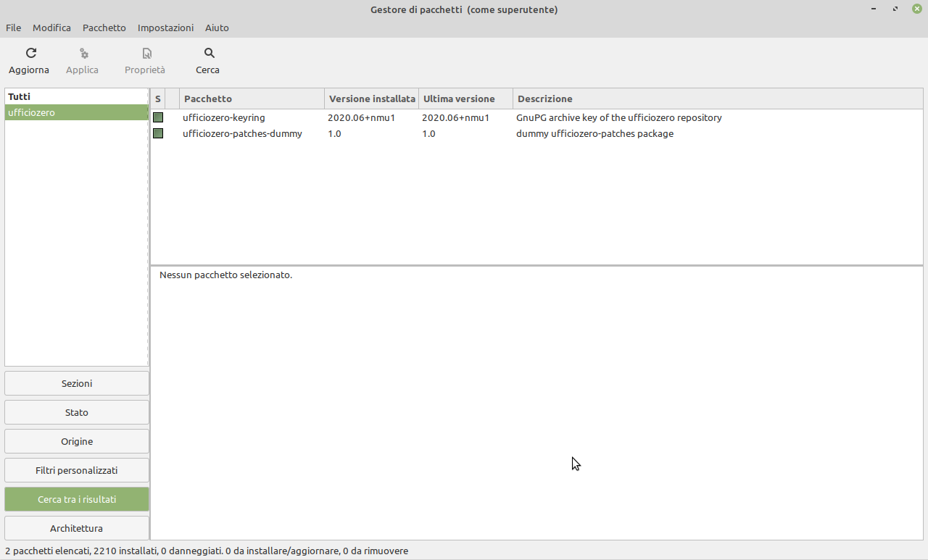
Task: Toggle status box of ufficiozero-keyring
Action: point(158,117)
